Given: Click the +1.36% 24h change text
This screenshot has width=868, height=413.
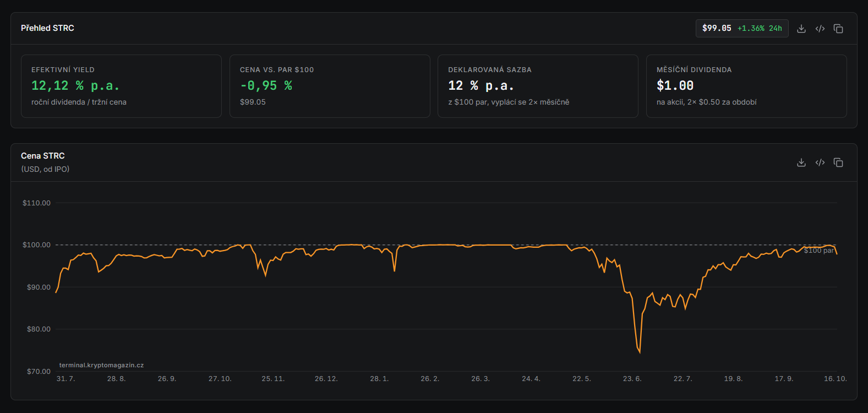Looking at the screenshot, I should [x=760, y=28].
